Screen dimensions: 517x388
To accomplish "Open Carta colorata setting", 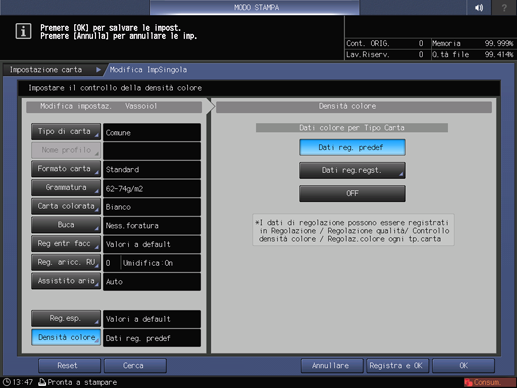I will coord(66,206).
